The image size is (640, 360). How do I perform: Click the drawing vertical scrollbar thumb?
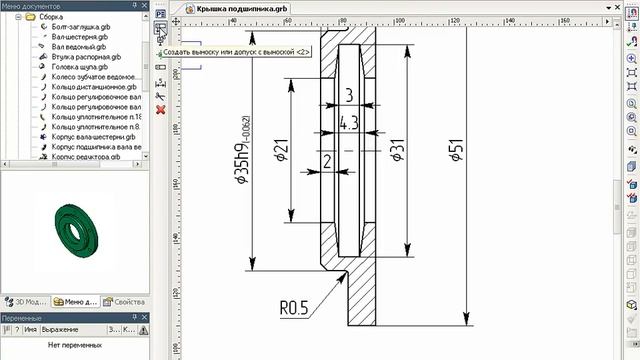[617, 207]
